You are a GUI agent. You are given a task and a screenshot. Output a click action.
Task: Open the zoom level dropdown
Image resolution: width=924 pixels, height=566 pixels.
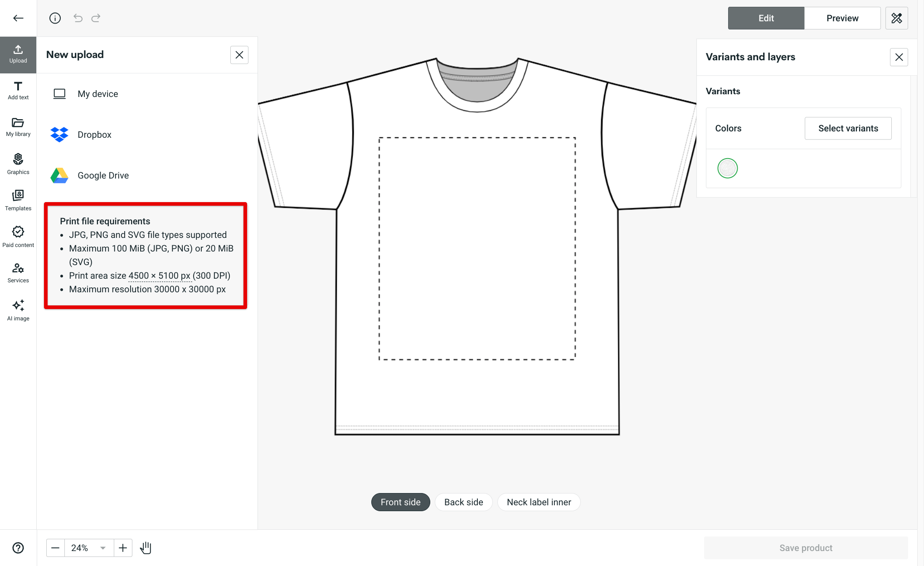tap(102, 547)
